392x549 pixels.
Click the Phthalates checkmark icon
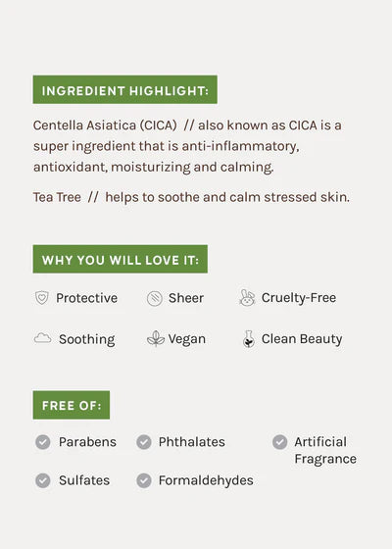pyautogui.click(x=144, y=442)
